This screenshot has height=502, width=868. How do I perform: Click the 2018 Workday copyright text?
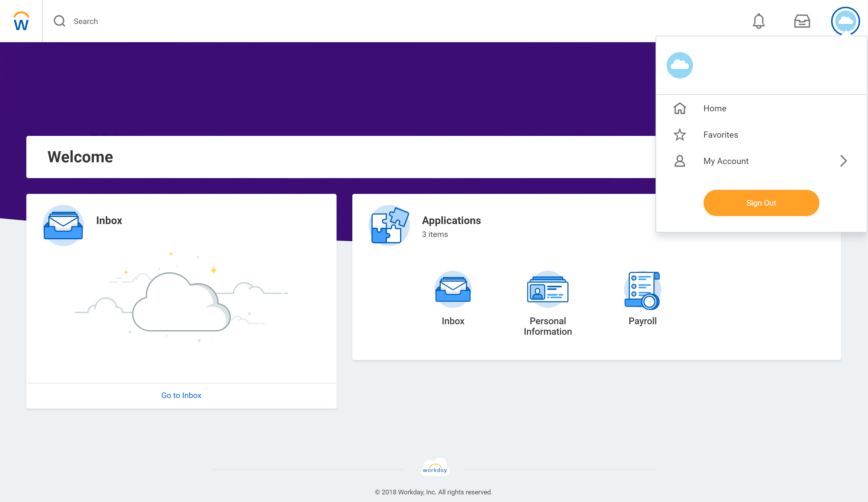[x=434, y=492]
